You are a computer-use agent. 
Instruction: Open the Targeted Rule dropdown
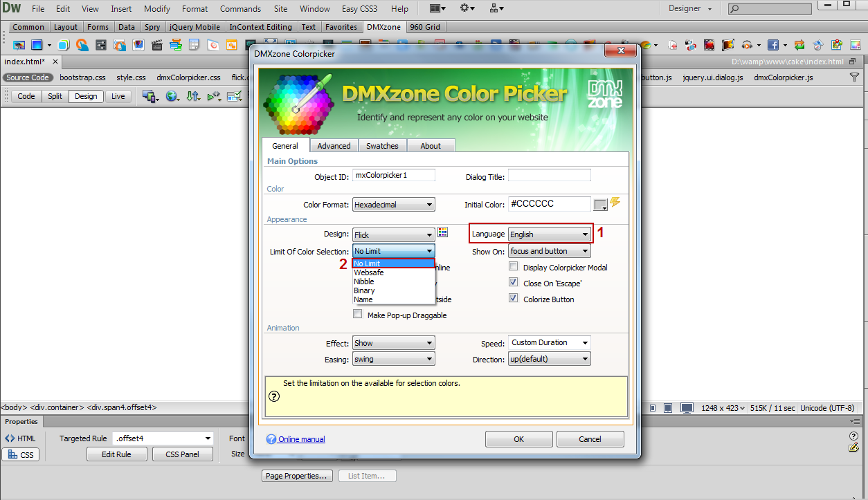(163, 438)
